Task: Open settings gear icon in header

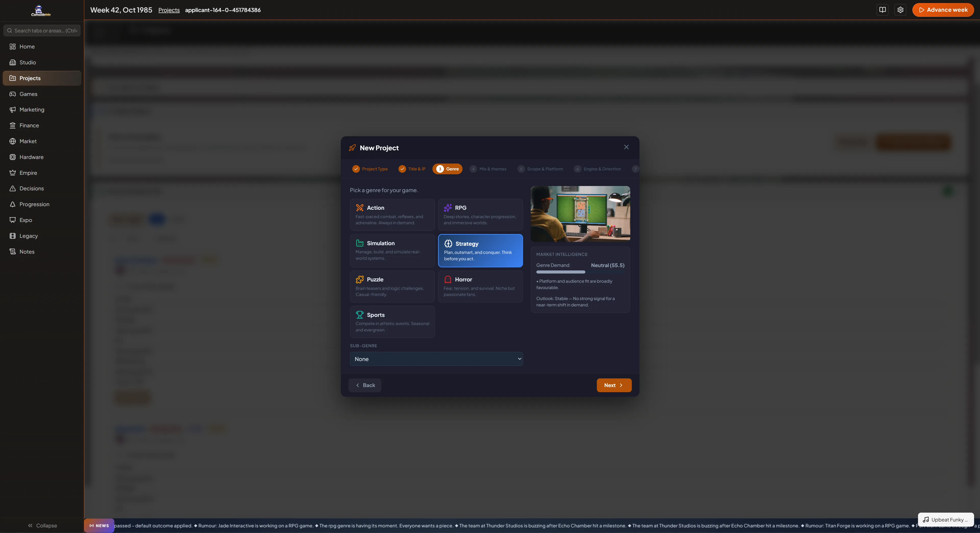Action: (x=900, y=10)
